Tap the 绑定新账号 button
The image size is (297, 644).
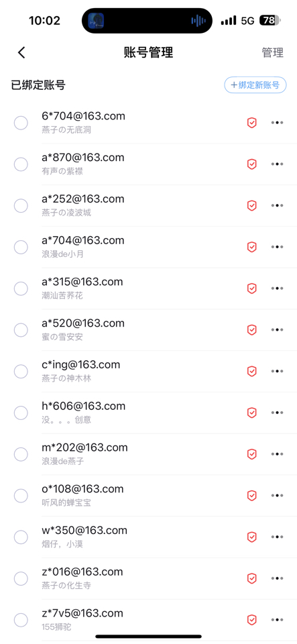click(255, 85)
